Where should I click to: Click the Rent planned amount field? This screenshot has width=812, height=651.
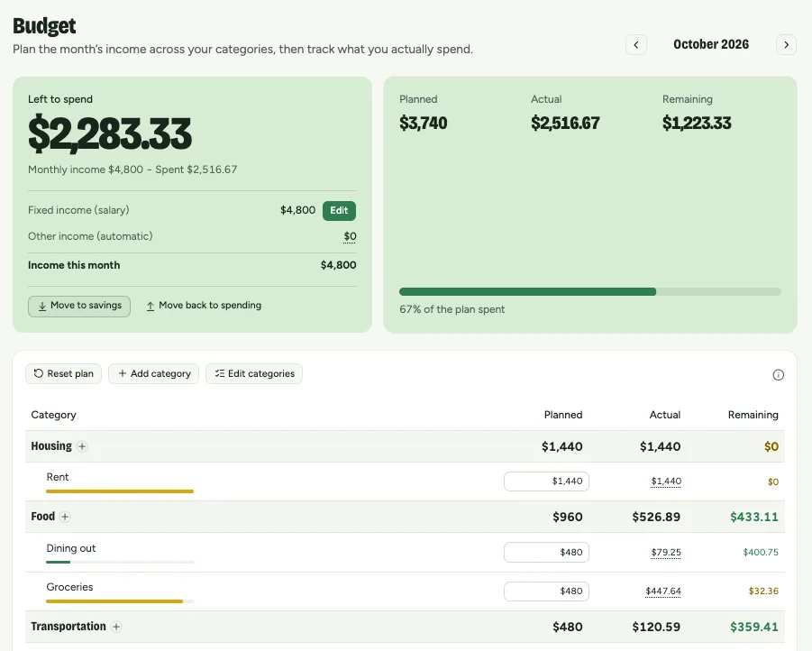pyautogui.click(x=546, y=481)
